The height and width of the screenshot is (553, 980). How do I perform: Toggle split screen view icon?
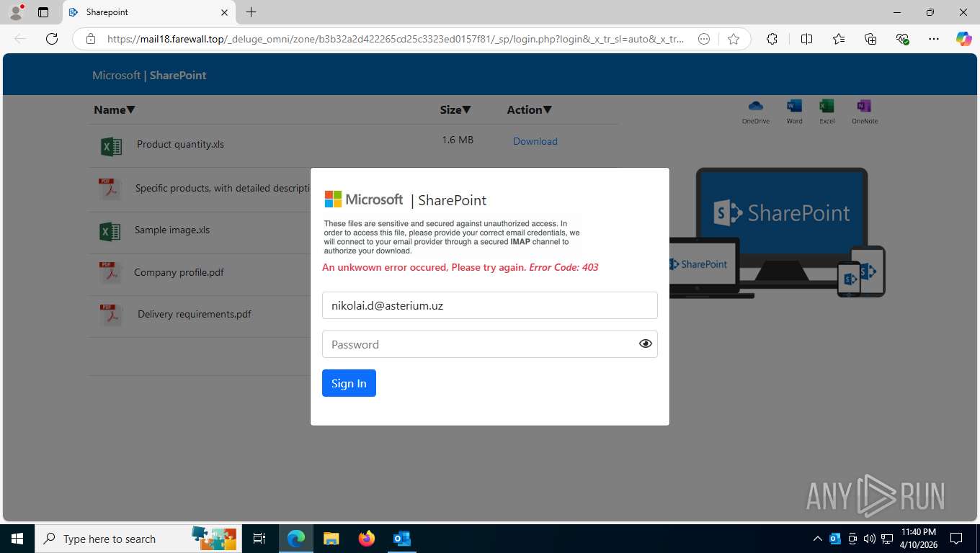806,39
